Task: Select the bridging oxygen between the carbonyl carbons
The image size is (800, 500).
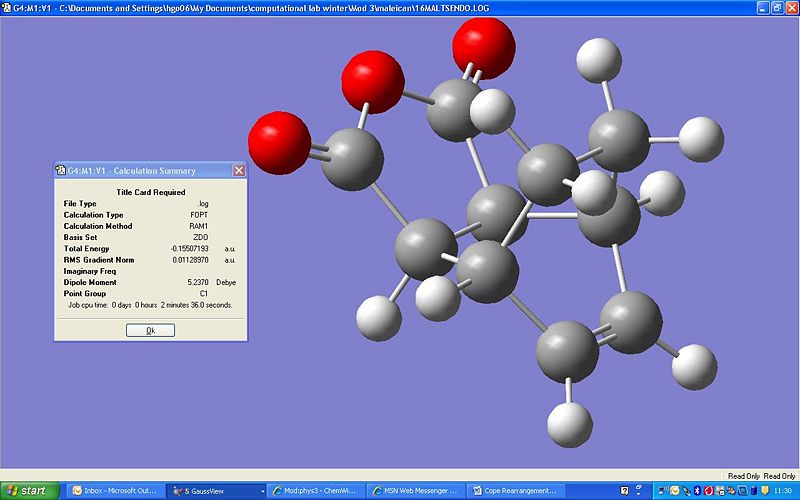Action: [373, 84]
